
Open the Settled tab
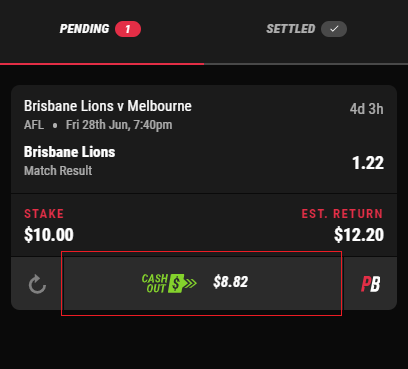coord(306,29)
